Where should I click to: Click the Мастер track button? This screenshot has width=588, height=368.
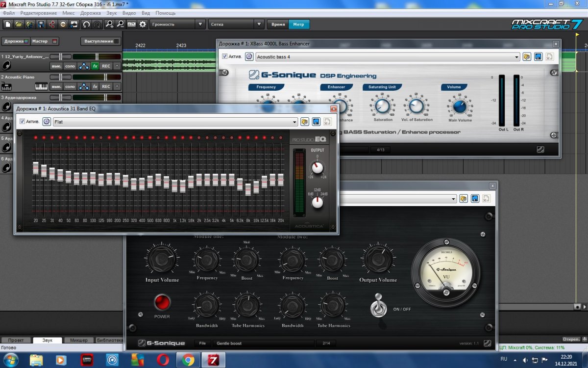(45, 41)
